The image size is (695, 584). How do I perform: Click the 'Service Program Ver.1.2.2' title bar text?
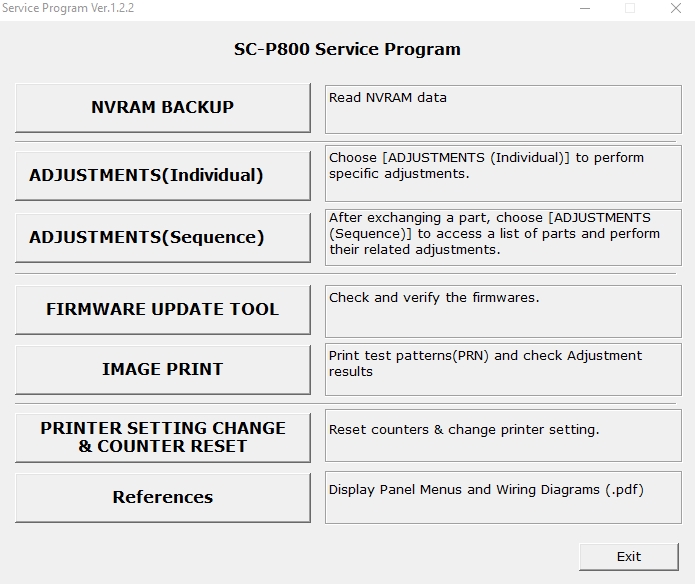pos(68,8)
